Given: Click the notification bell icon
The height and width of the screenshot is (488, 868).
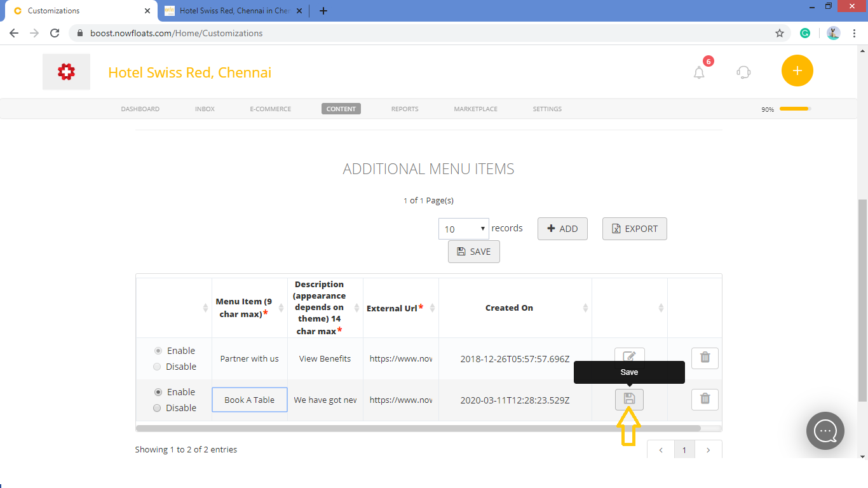Looking at the screenshot, I should coord(699,72).
